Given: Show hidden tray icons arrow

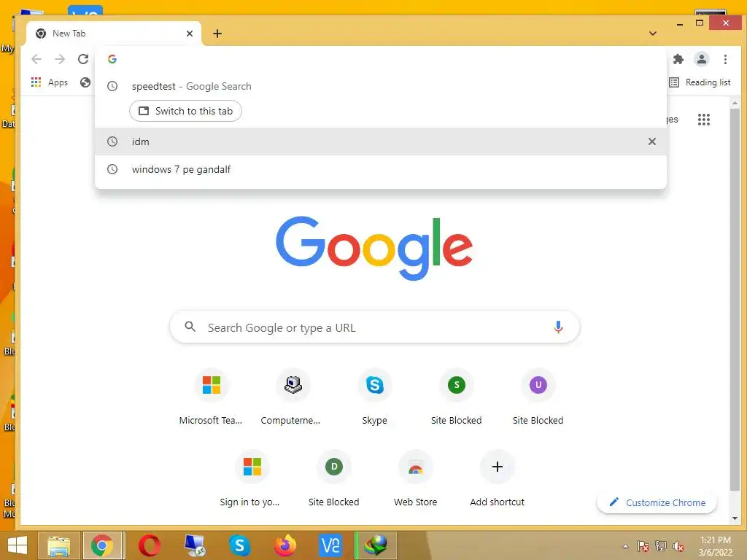Looking at the screenshot, I should tap(625, 546).
